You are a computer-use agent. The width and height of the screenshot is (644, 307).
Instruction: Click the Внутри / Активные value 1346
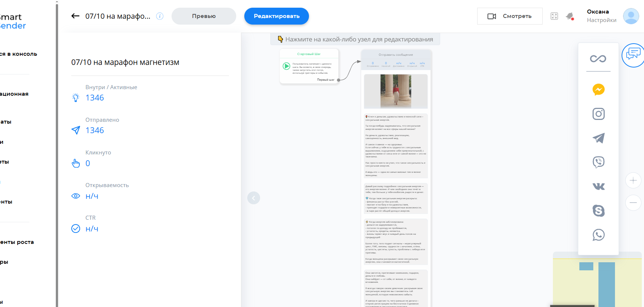[95, 98]
